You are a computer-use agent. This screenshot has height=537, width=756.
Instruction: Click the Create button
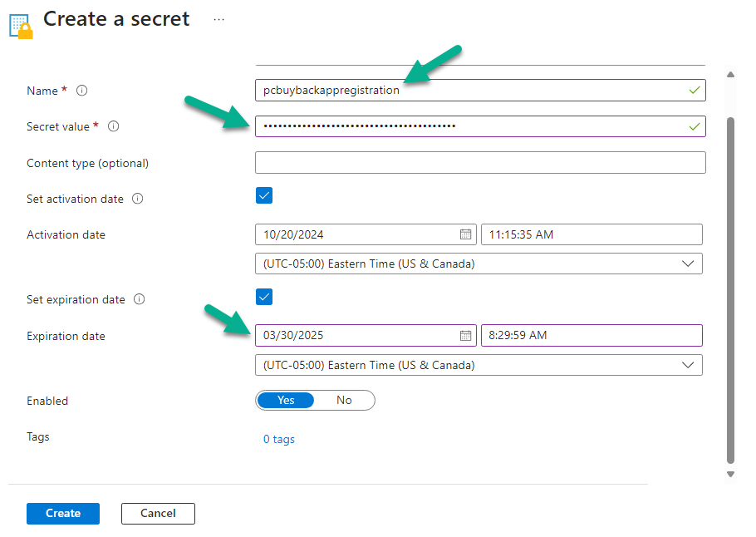(63, 514)
